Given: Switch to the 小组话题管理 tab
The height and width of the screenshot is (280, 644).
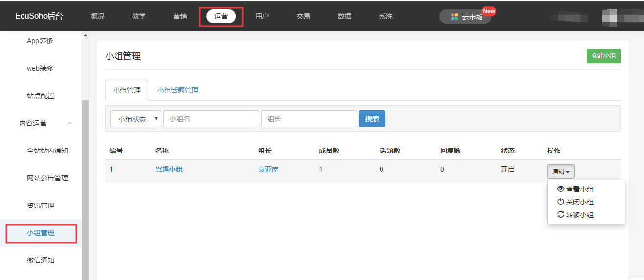Looking at the screenshot, I should click(177, 90).
